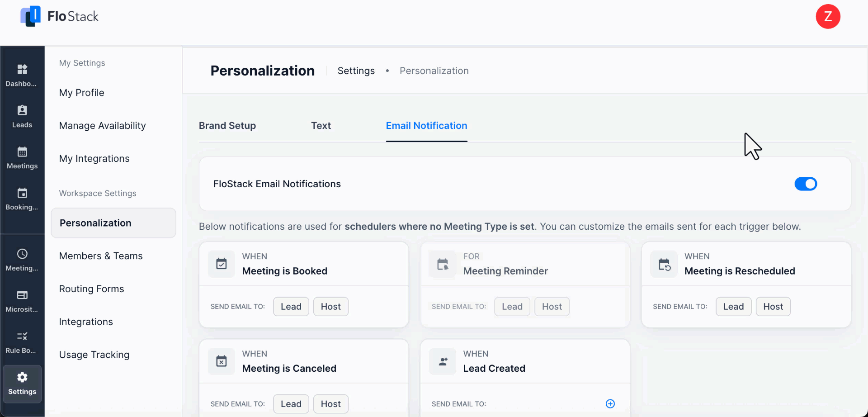
Task: Open Members & Teams
Action: pyautogui.click(x=101, y=256)
